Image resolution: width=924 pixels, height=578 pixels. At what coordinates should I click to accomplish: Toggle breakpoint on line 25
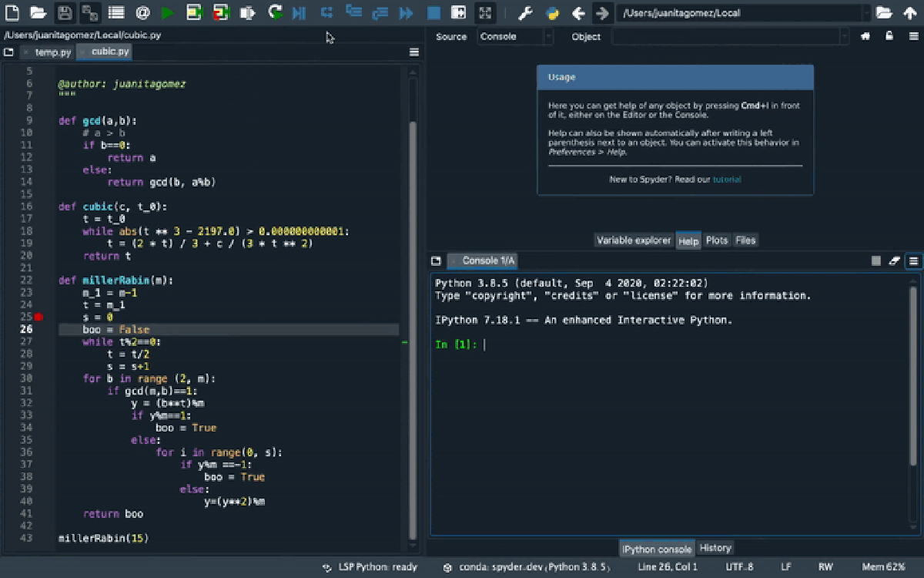click(38, 317)
